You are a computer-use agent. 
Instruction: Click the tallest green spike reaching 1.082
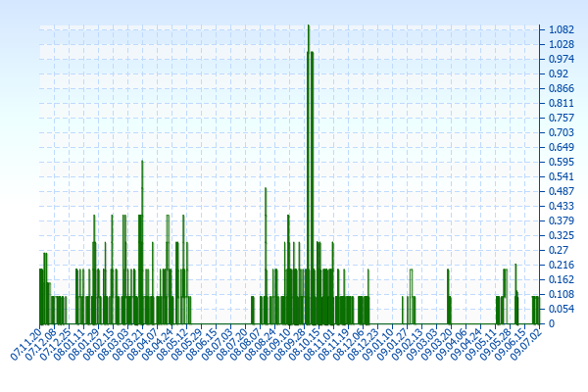[x=309, y=174]
